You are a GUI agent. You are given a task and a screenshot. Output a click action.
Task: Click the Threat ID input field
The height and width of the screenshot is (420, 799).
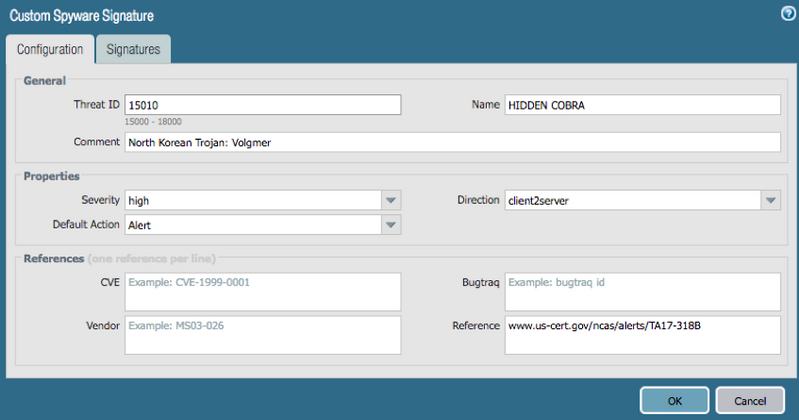click(x=263, y=105)
